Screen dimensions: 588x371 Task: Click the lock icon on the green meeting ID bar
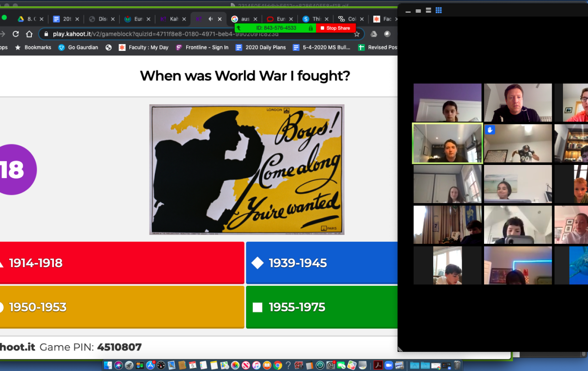[311, 28]
